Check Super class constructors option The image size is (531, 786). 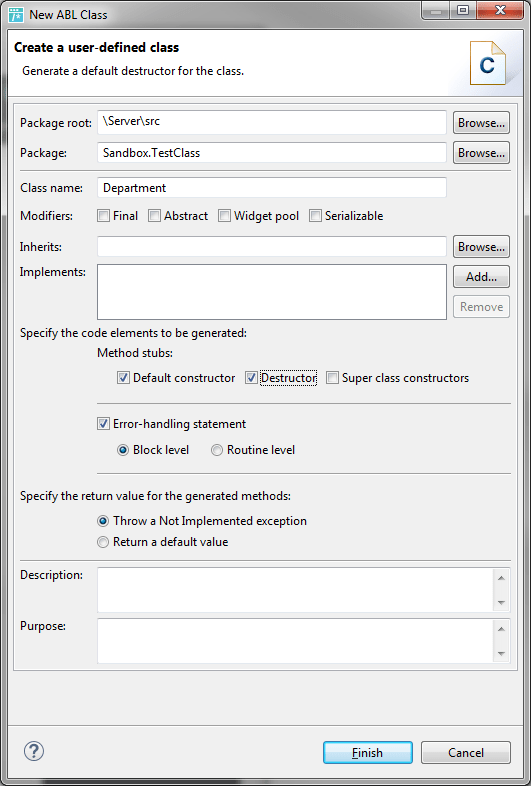click(332, 378)
